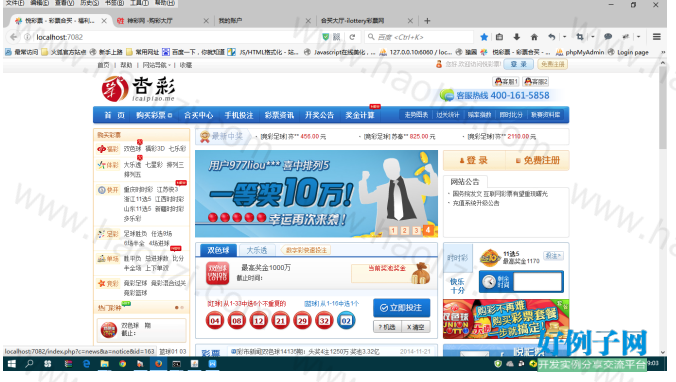The height and width of the screenshot is (382, 676).
Task: Click the 清空 clear button
Action: click(416, 327)
